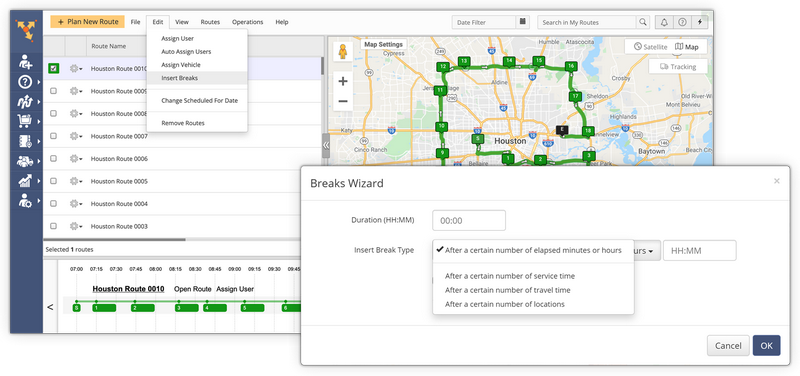The height and width of the screenshot is (376, 800).
Task: Open the add user sidebar icon
Action: tap(26, 62)
